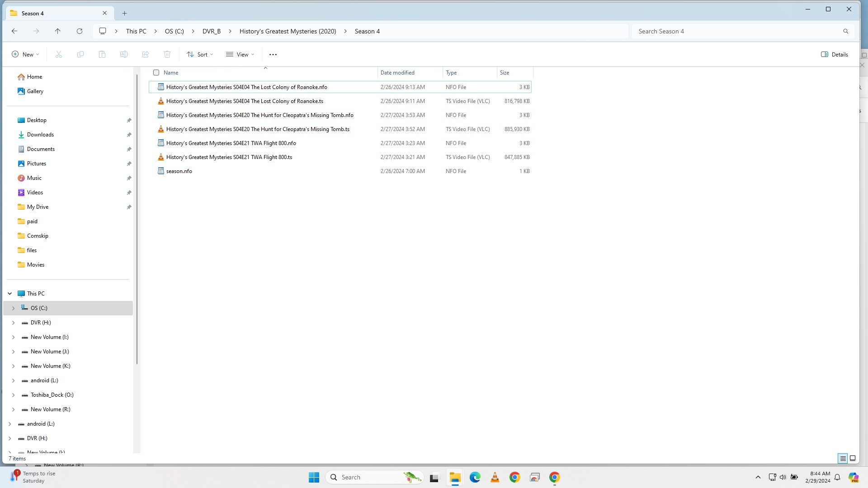Open the View dropdown menu
The image size is (868, 488).
[x=241, y=54]
